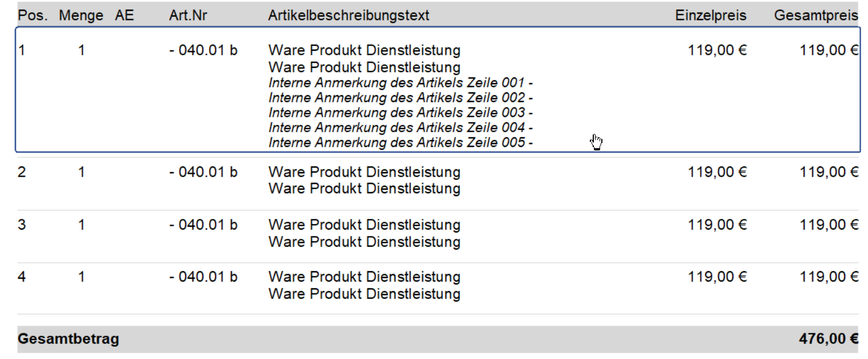868x359 pixels.
Task: Click the Gesamtpreis column header
Action: 816,16
